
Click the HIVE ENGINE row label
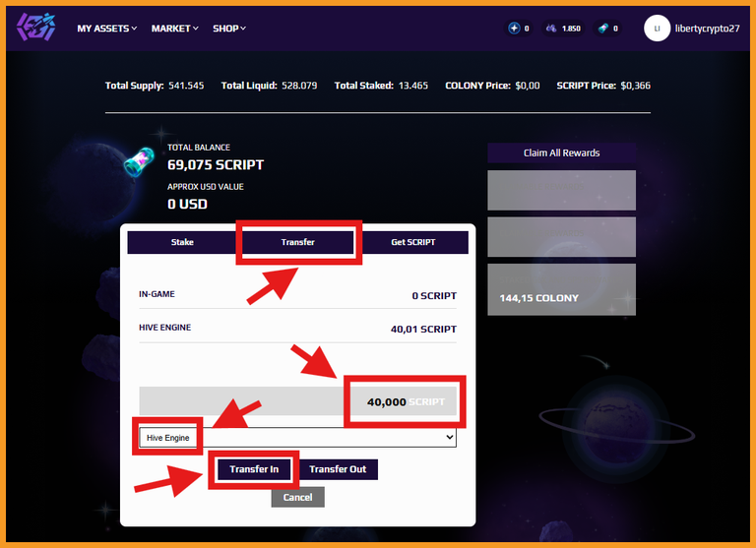165,328
